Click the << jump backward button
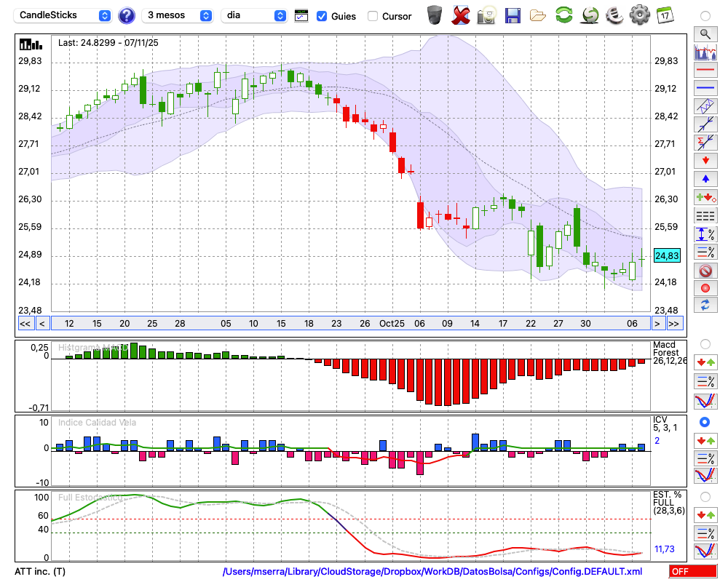Viewport: 728px width, 582px height. [x=25, y=323]
